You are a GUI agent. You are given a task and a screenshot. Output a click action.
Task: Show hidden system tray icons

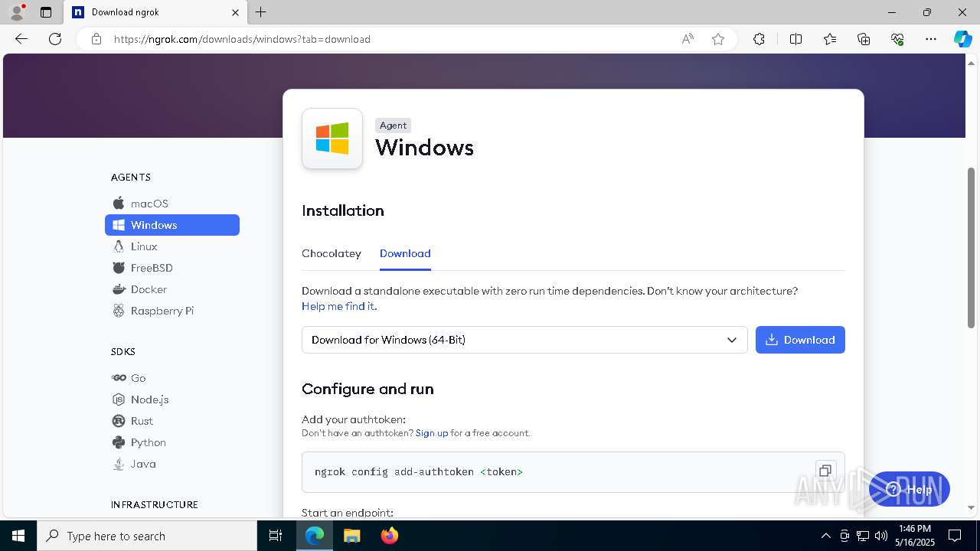(825, 536)
